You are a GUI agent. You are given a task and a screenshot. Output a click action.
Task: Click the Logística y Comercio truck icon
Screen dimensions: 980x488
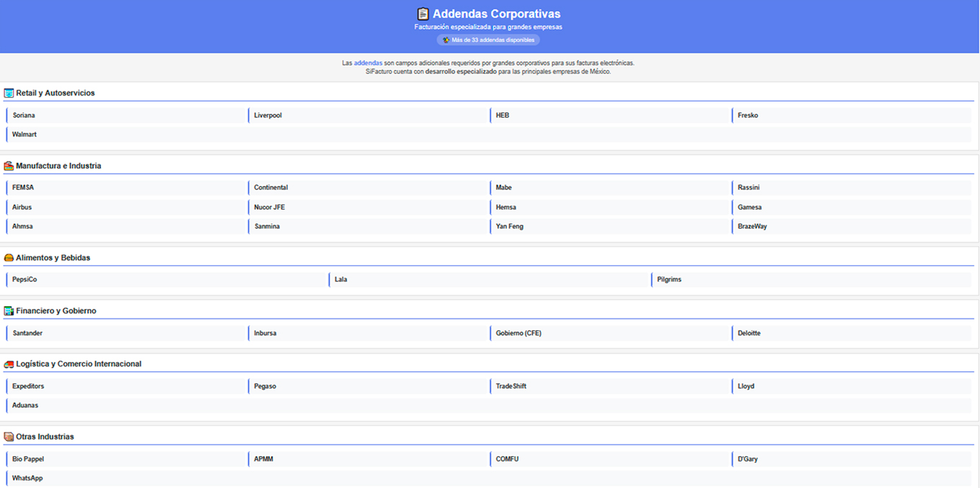(9, 364)
